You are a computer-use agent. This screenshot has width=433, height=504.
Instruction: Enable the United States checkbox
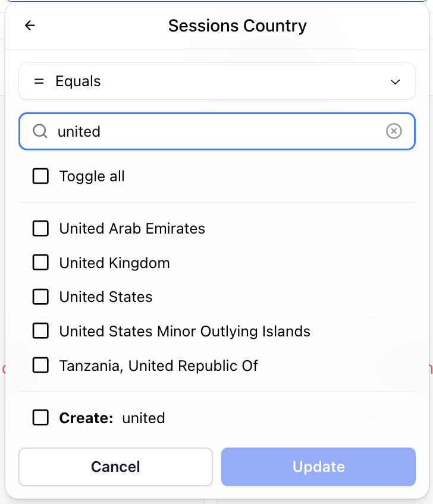click(40, 297)
